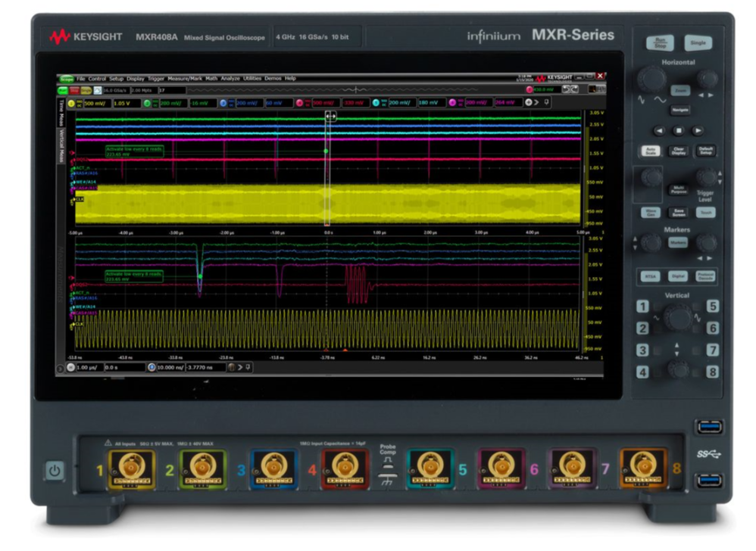
Task: Open the Vertical Meas side tab
Action: click(x=61, y=146)
